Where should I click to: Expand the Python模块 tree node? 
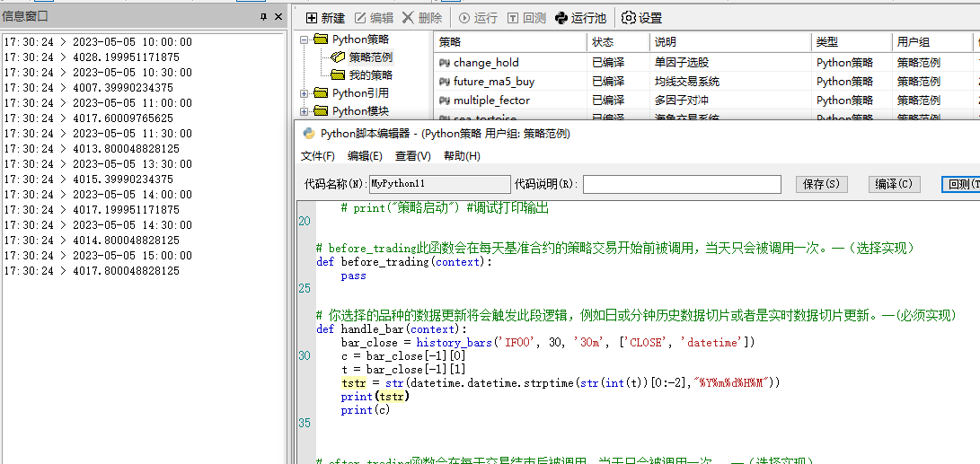305,112
